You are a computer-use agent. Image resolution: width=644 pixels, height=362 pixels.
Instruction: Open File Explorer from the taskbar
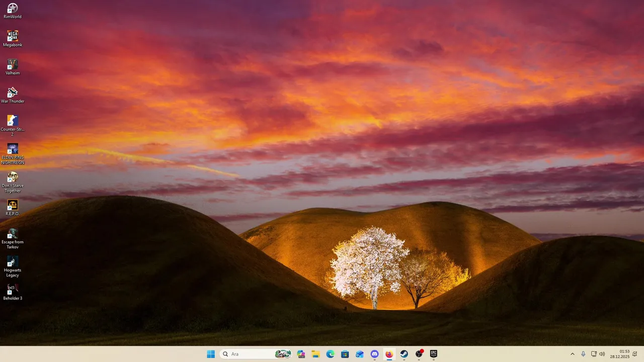tap(315, 354)
